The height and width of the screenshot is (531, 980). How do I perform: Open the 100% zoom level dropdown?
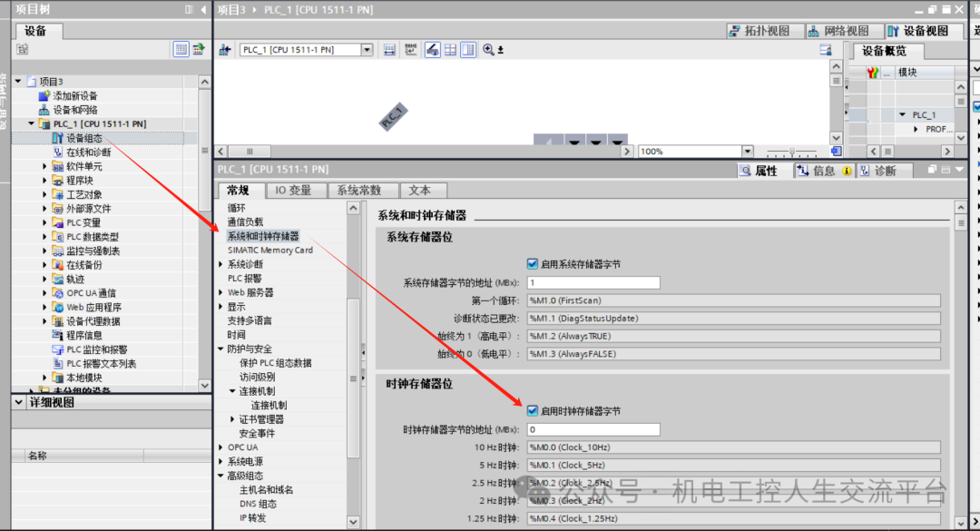coord(748,152)
